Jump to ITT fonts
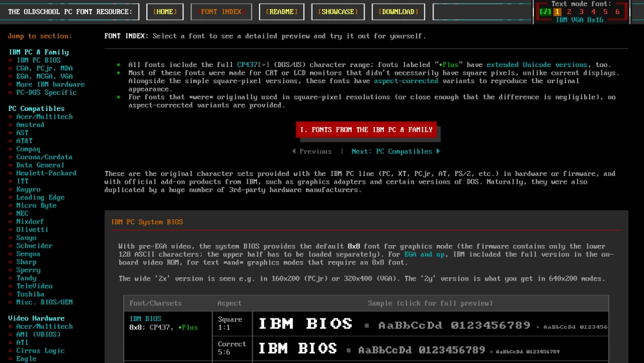 (x=22, y=181)
